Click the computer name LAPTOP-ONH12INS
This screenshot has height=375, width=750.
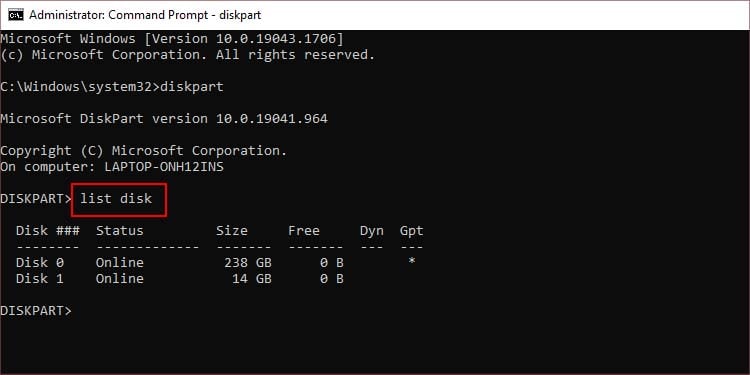(x=164, y=167)
